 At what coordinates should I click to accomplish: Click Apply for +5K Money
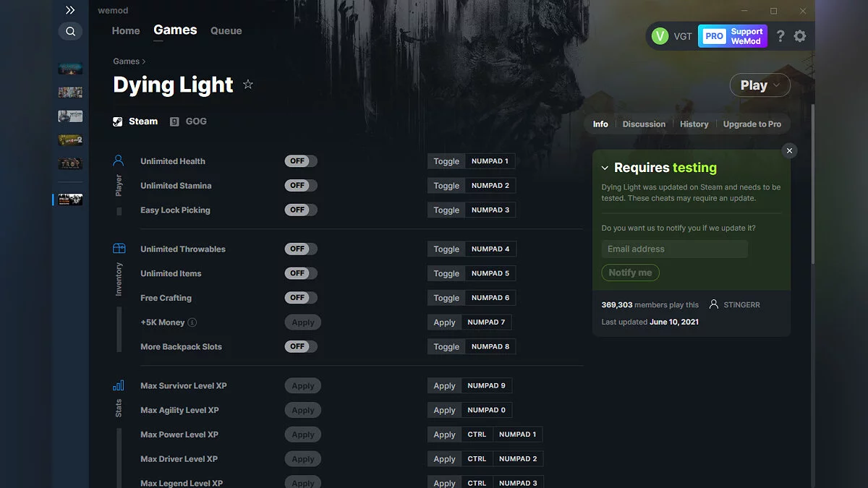click(302, 322)
